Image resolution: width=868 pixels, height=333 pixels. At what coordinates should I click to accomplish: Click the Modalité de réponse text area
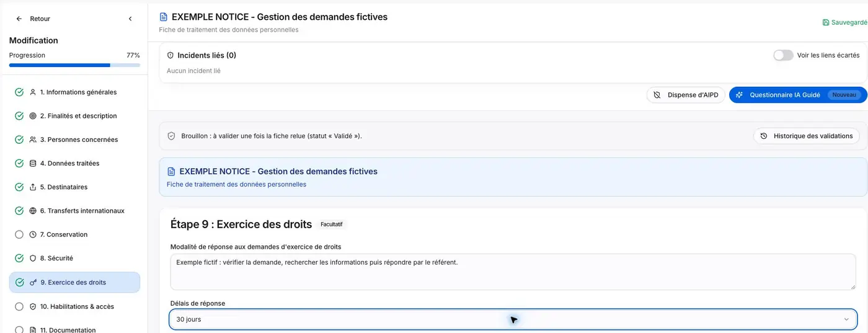(513, 272)
